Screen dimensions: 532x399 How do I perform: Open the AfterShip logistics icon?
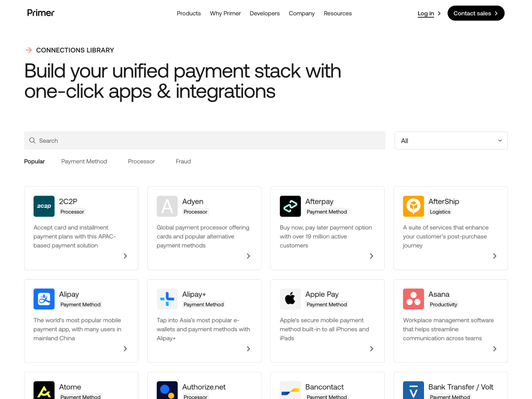(x=413, y=206)
